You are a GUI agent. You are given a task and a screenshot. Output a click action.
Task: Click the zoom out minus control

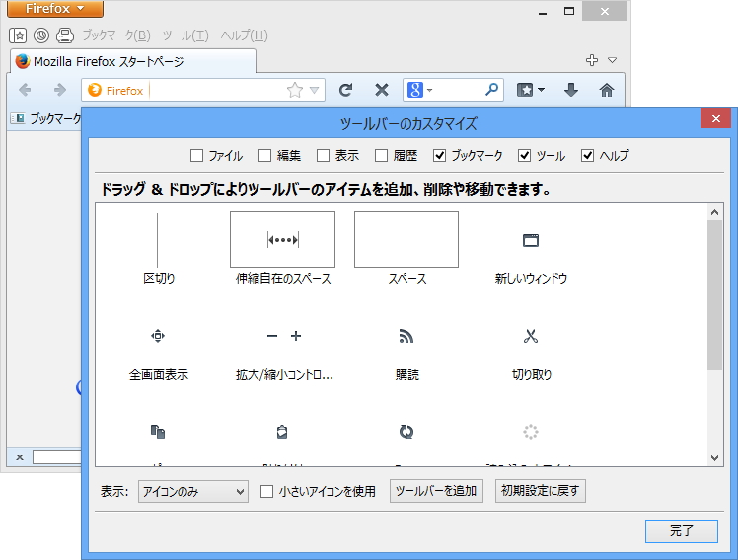pos(272,336)
